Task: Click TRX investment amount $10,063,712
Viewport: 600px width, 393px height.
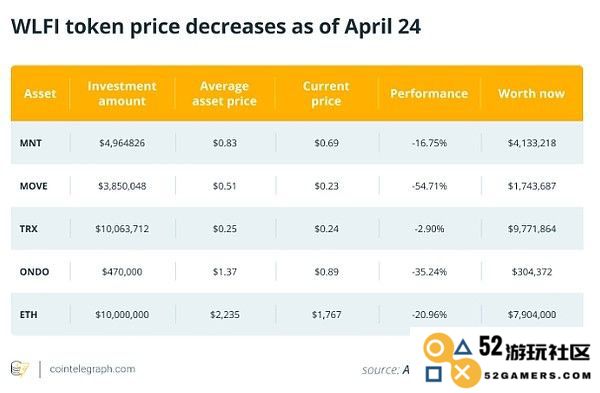Action: [122, 229]
